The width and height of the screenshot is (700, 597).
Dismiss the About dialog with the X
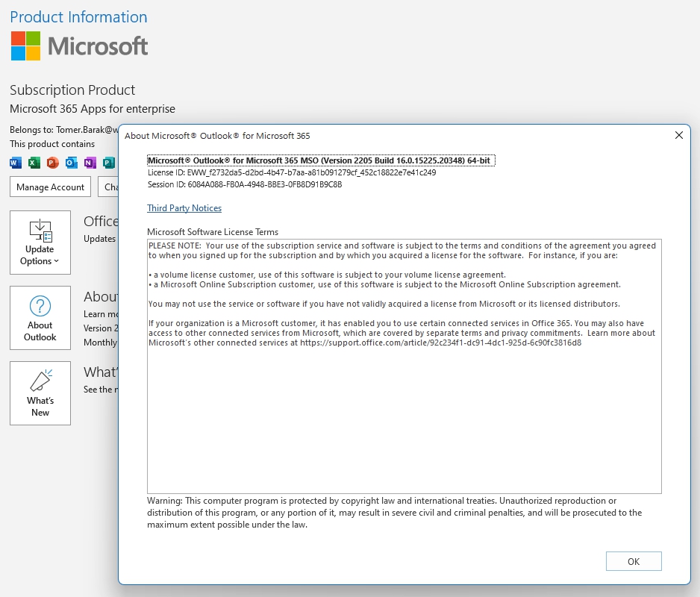678,135
